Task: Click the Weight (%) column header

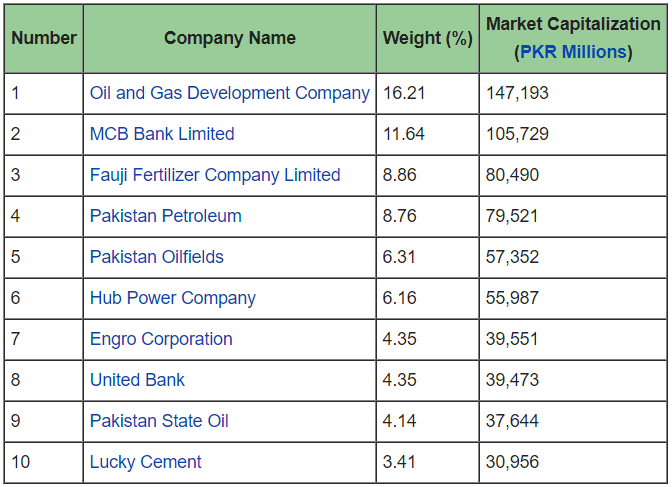Action: point(427,38)
